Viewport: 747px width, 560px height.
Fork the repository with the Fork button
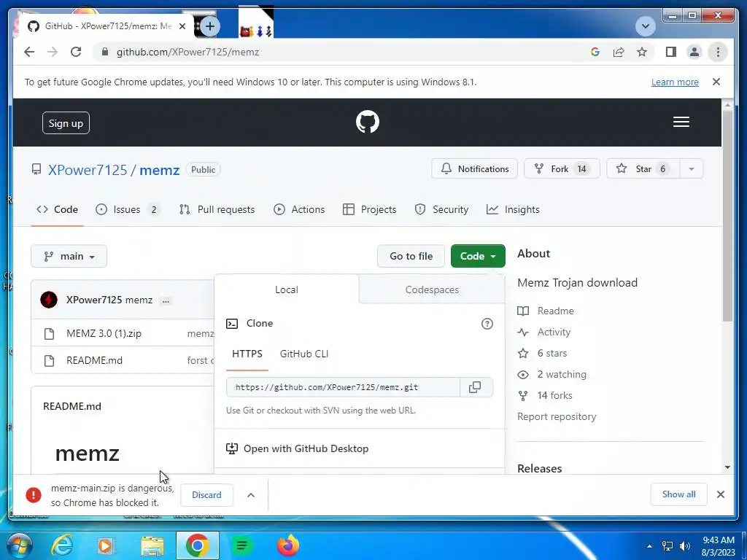[x=562, y=169]
